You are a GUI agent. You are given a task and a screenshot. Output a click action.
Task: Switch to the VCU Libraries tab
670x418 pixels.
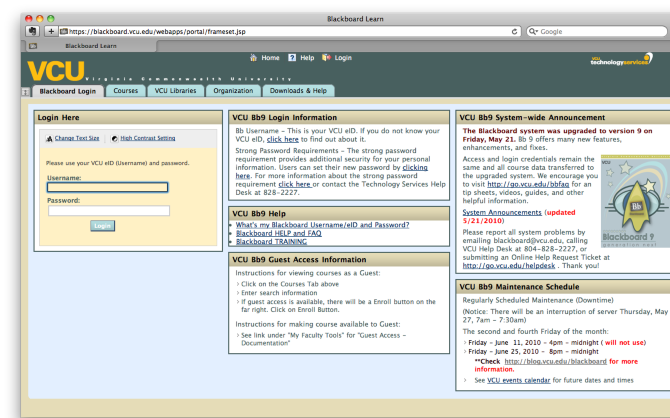click(175, 91)
